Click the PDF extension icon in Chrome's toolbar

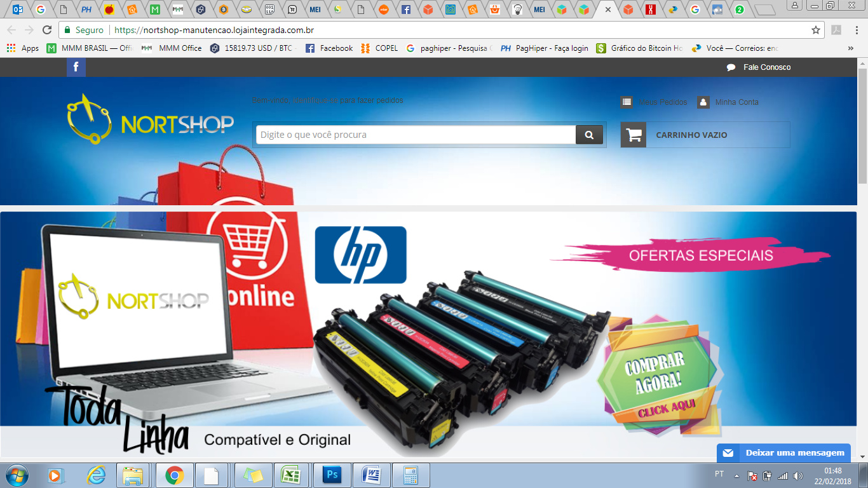837,30
